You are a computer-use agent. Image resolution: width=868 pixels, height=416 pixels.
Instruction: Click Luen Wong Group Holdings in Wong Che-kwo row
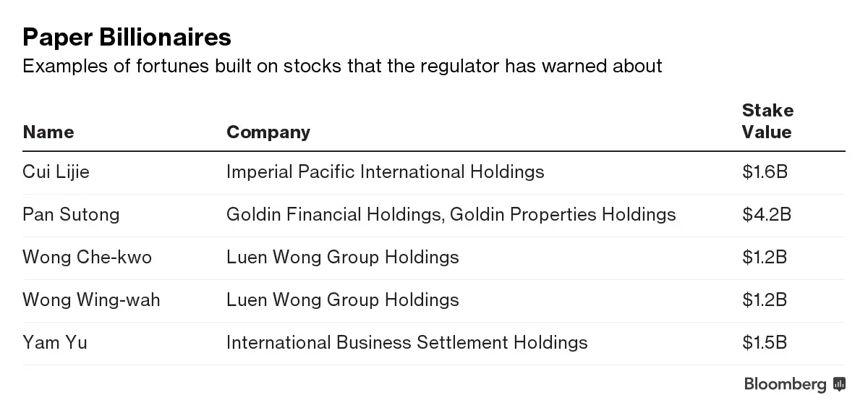click(343, 257)
